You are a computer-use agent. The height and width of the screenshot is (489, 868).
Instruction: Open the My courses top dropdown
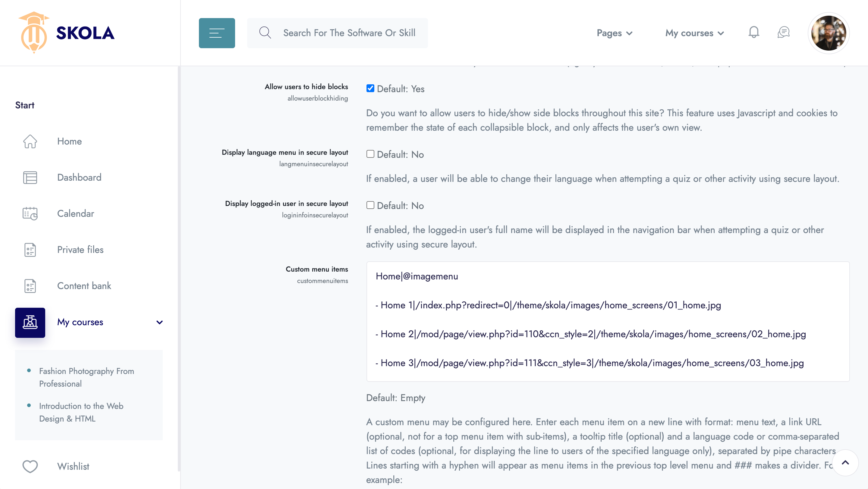(x=694, y=33)
